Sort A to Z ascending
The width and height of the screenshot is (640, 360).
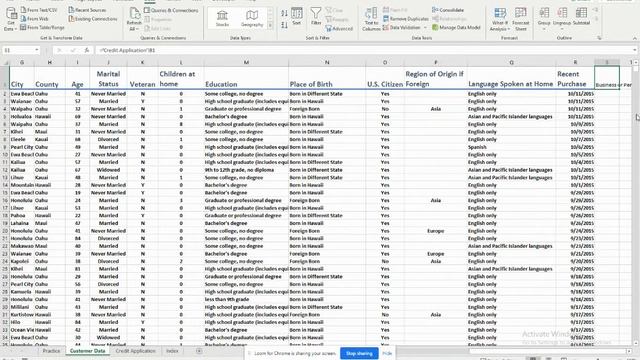(x=284, y=13)
